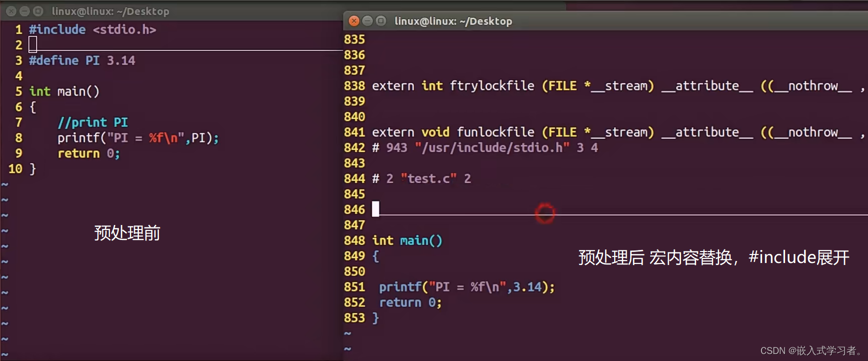Click the cursor block on line 846
This screenshot has width=868, height=361.
(376, 209)
